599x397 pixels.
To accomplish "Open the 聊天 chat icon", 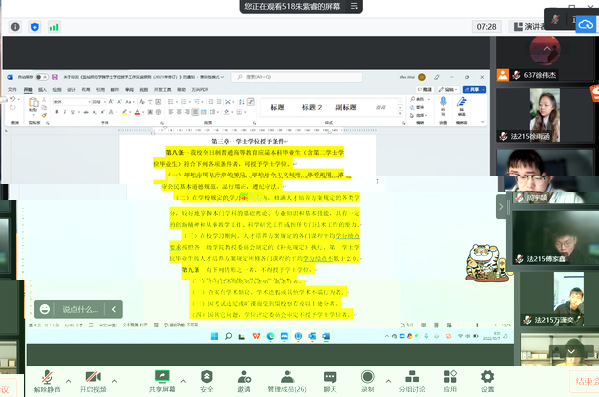I will [330, 381].
